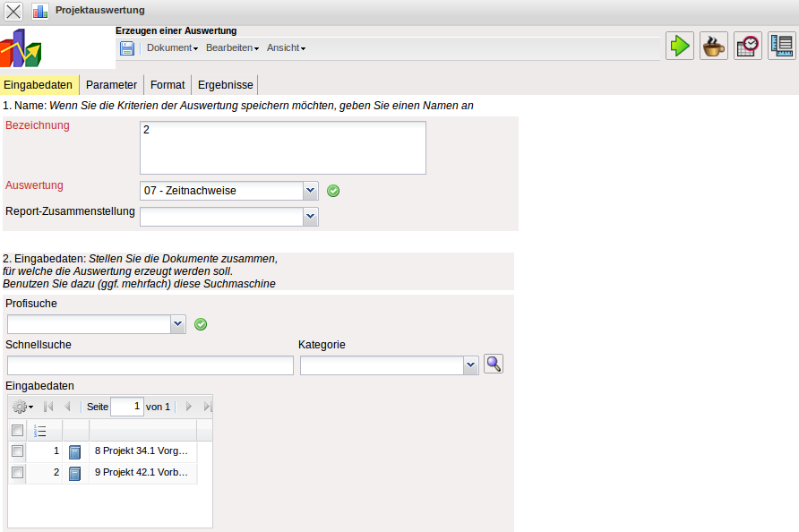Click green checkmark next to Auswertung
799x532 pixels.
[333, 191]
